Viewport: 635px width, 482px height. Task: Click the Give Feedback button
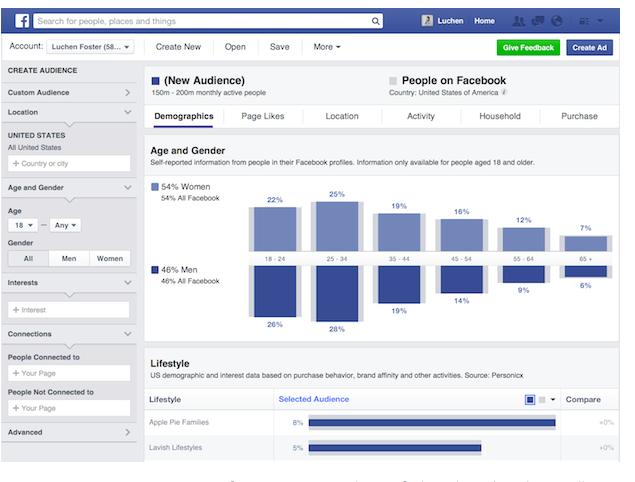(528, 48)
